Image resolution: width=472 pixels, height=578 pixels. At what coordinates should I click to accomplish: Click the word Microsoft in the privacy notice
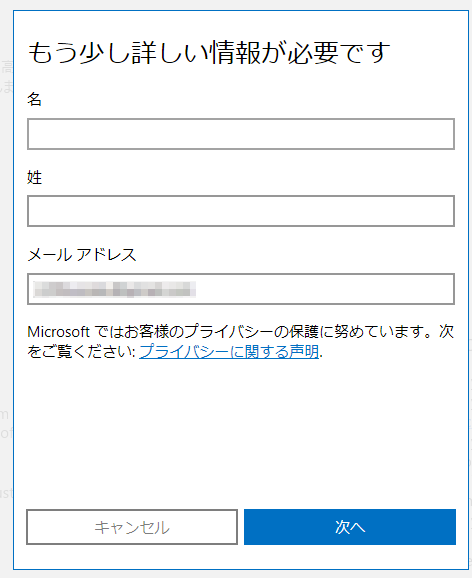point(59,332)
